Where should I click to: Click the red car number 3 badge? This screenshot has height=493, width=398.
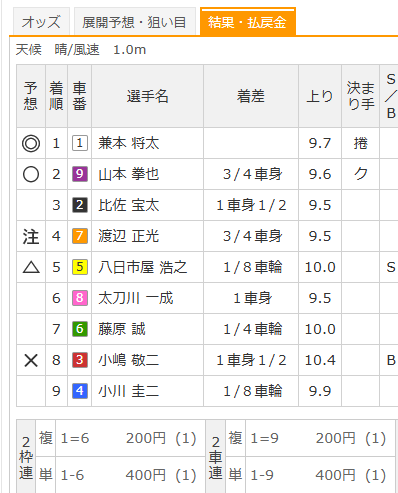[x=80, y=360]
